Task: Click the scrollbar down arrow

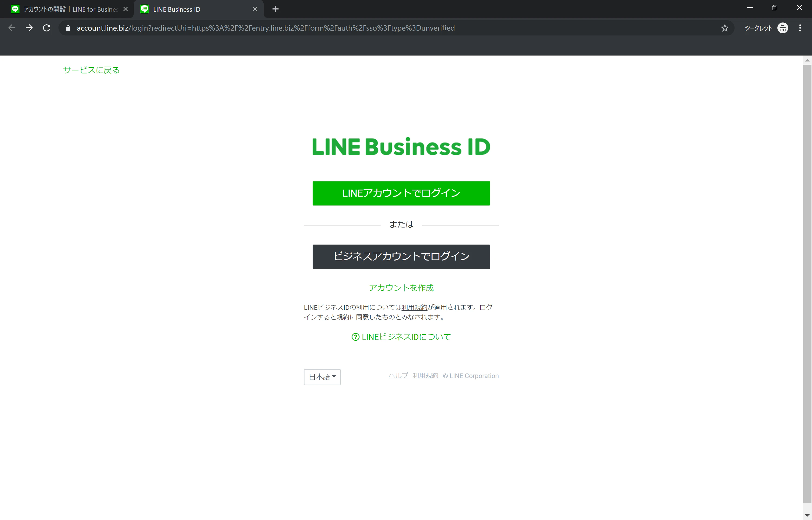Action: [x=807, y=515]
